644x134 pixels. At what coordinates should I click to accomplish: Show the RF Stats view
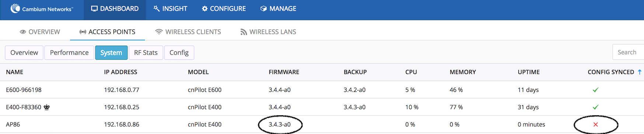(146, 52)
